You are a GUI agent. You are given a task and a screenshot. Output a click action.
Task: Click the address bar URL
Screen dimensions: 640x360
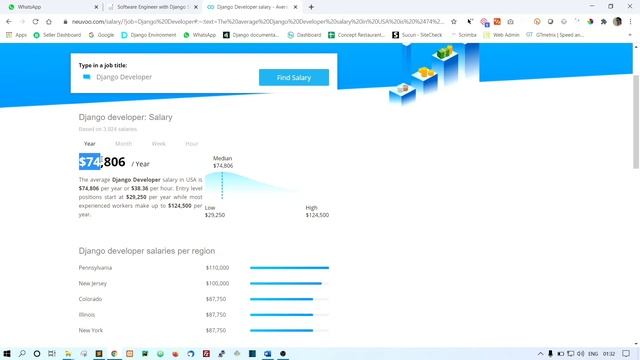[257, 22]
